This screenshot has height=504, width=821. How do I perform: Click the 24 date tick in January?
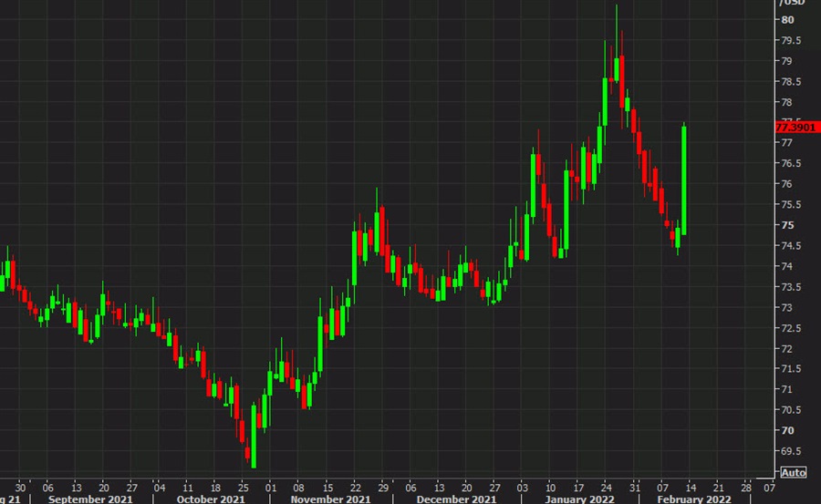coord(606,488)
